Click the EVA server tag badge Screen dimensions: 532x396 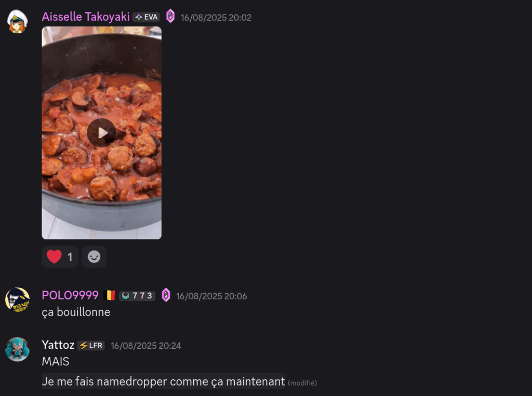(146, 17)
